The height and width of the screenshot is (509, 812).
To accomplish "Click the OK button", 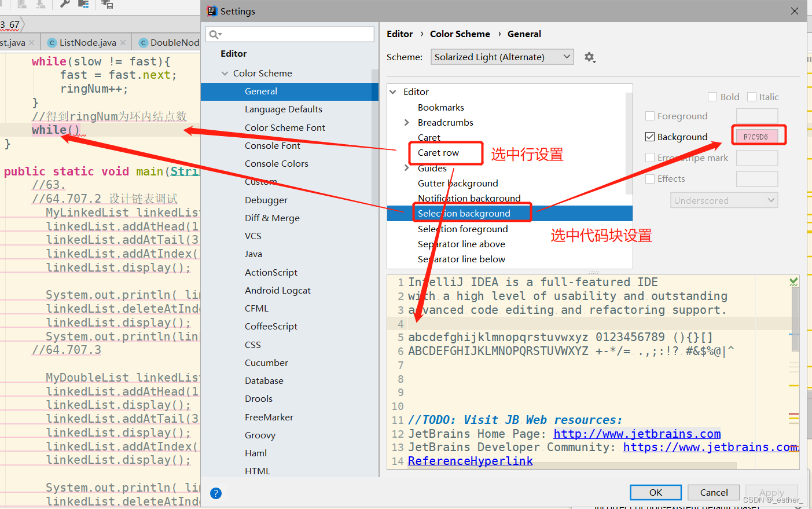I will point(655,493).
